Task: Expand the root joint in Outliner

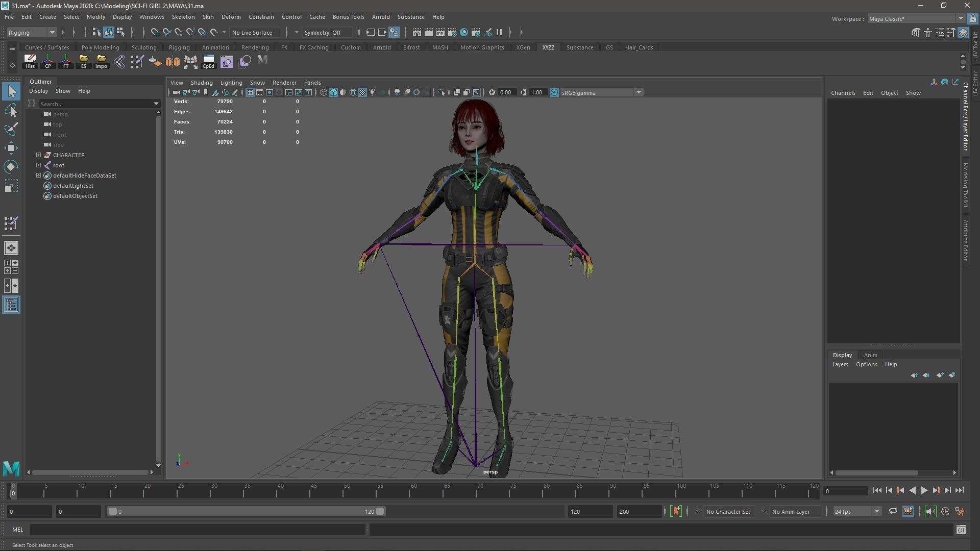Action: click(38, 165)
